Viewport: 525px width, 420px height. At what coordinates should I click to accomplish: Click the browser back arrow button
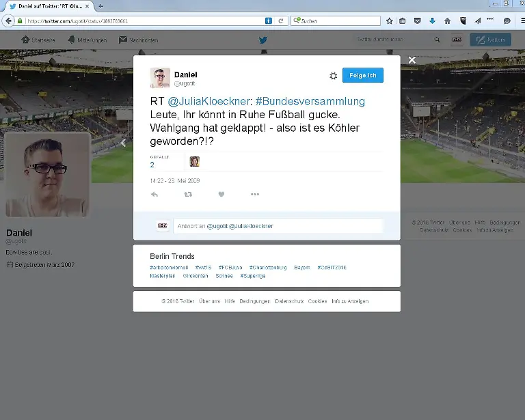9,20
